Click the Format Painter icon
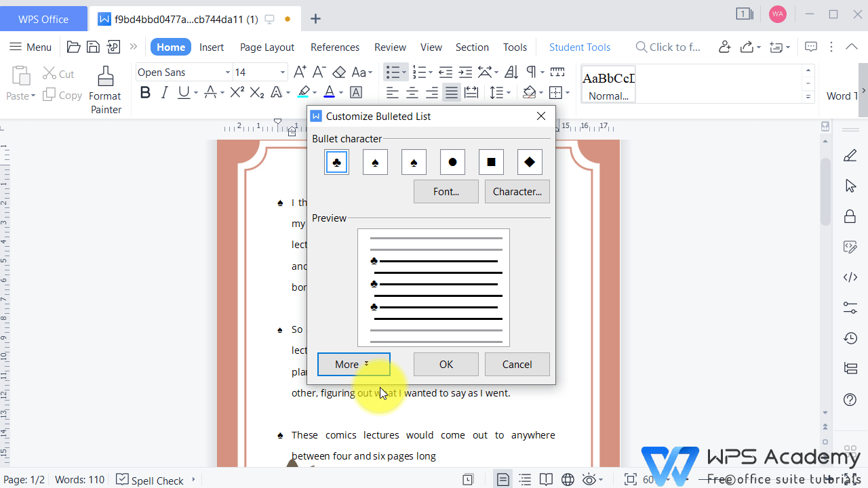Image resolution: width=868 pixels, height=488 pixels. (105, 77)
